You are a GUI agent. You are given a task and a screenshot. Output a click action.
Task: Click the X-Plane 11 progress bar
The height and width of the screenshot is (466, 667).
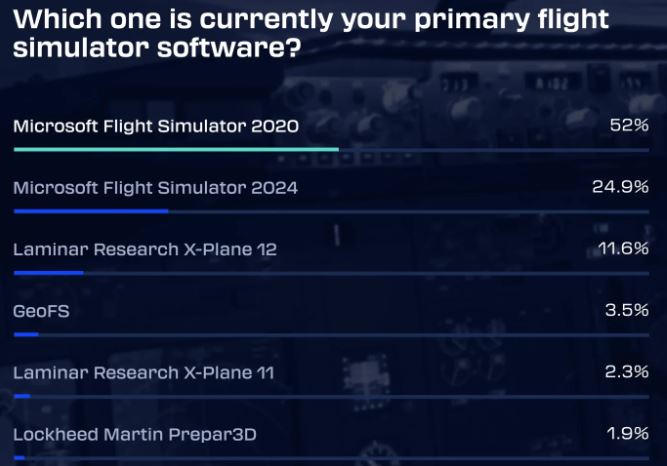[22, 396]
